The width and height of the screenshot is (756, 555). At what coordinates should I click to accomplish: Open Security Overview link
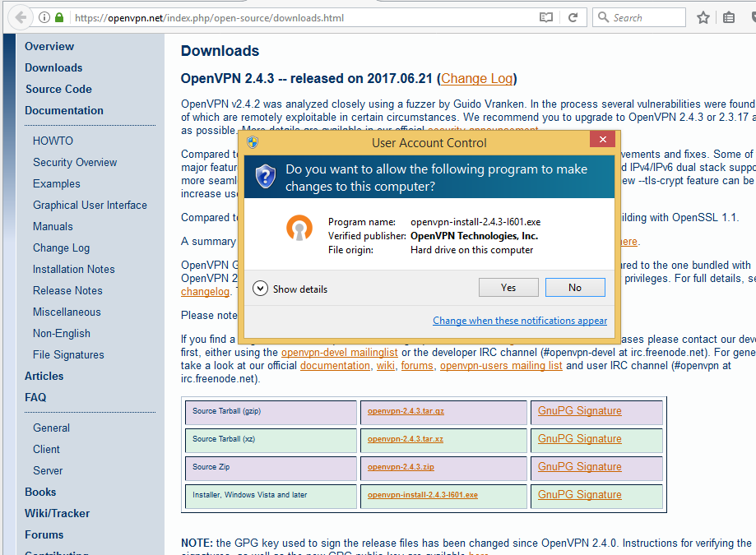(x=75, y=162)
